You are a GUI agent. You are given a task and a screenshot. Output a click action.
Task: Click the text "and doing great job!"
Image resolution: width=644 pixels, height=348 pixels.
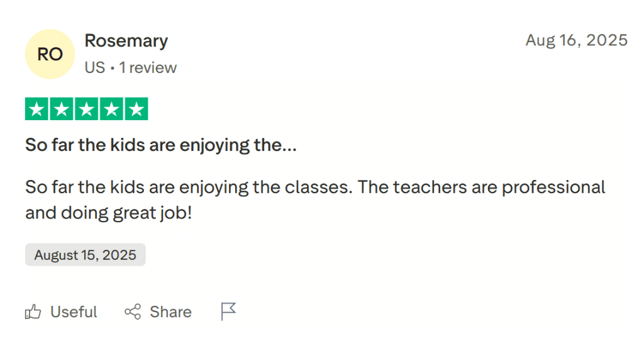pos(108,213)
